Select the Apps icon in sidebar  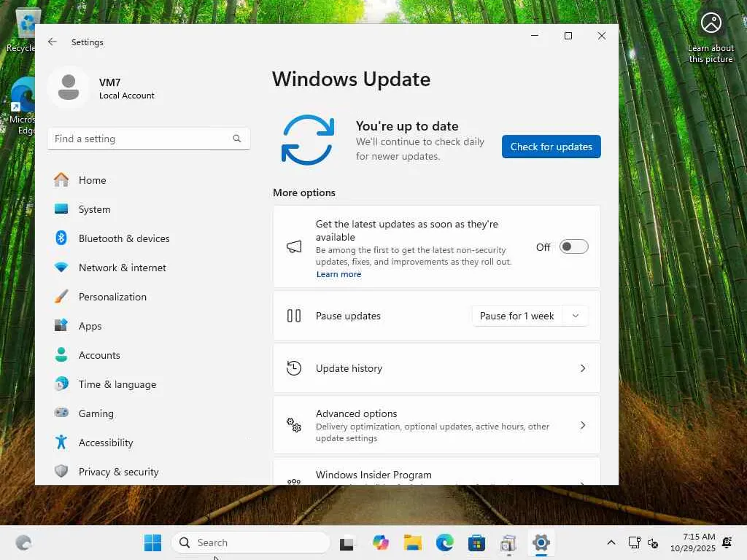(x=61, y=325)
